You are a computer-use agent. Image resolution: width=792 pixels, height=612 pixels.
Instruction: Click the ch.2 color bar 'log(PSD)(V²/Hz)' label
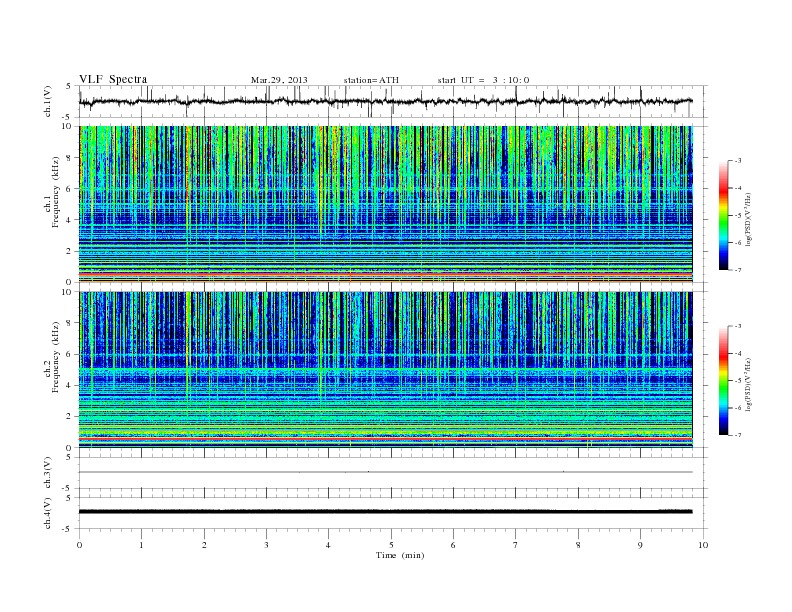coord(748,384)
